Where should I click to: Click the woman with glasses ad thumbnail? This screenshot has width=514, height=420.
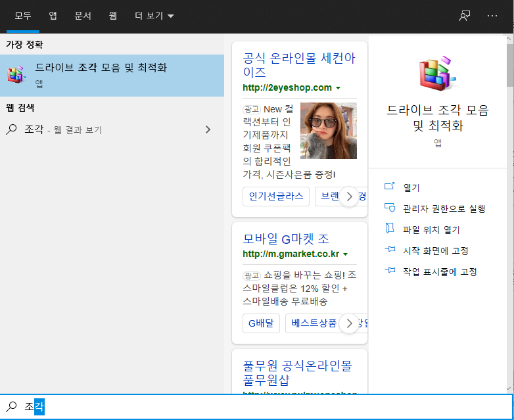tap(329, 131)
